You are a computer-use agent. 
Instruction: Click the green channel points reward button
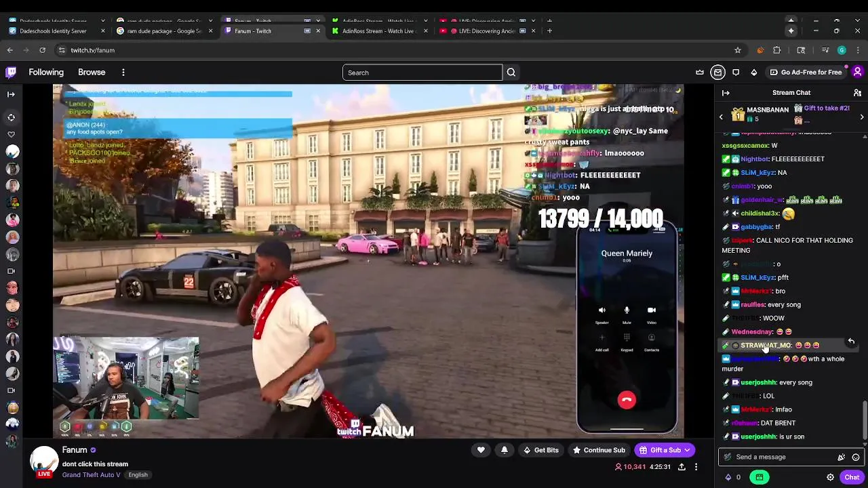click(x=759, y=477)
